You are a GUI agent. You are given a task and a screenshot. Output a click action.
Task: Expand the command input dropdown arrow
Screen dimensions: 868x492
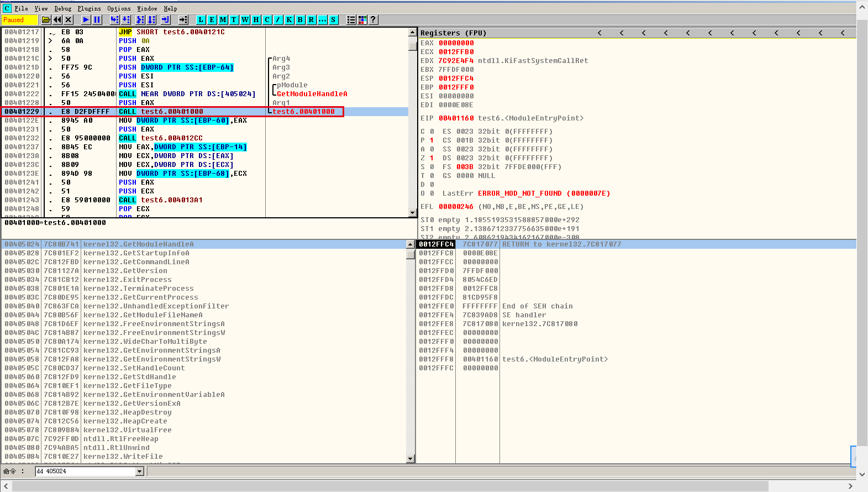pos(139,472)
